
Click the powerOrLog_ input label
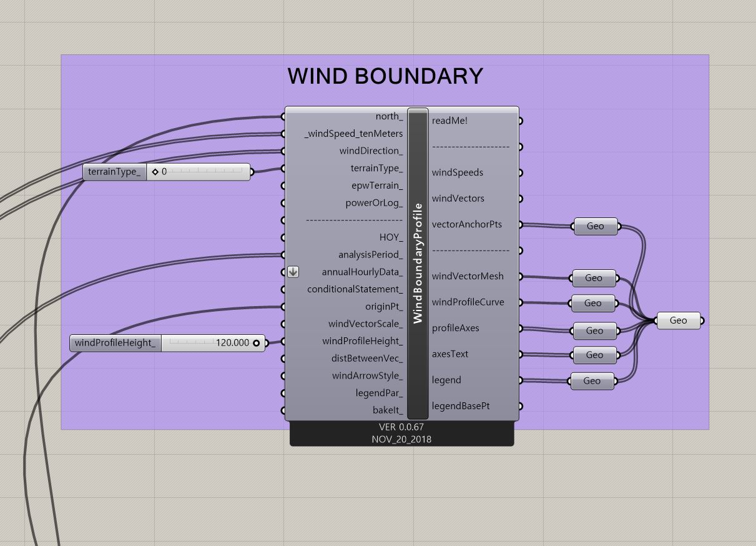[374, 203]
